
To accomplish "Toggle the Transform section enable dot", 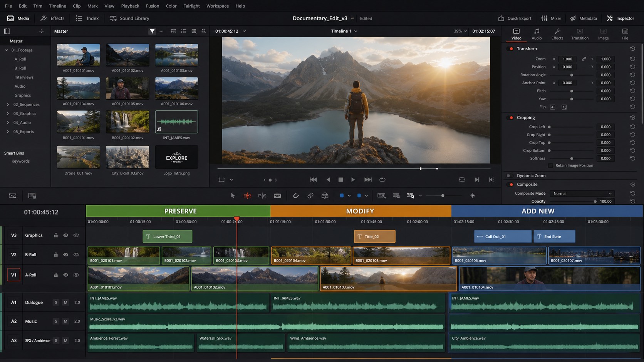I will [x=511, y=49].
